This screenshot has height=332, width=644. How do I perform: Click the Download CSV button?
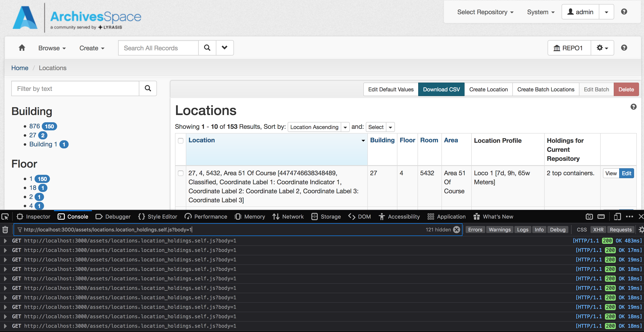click(x=441, y=89)
